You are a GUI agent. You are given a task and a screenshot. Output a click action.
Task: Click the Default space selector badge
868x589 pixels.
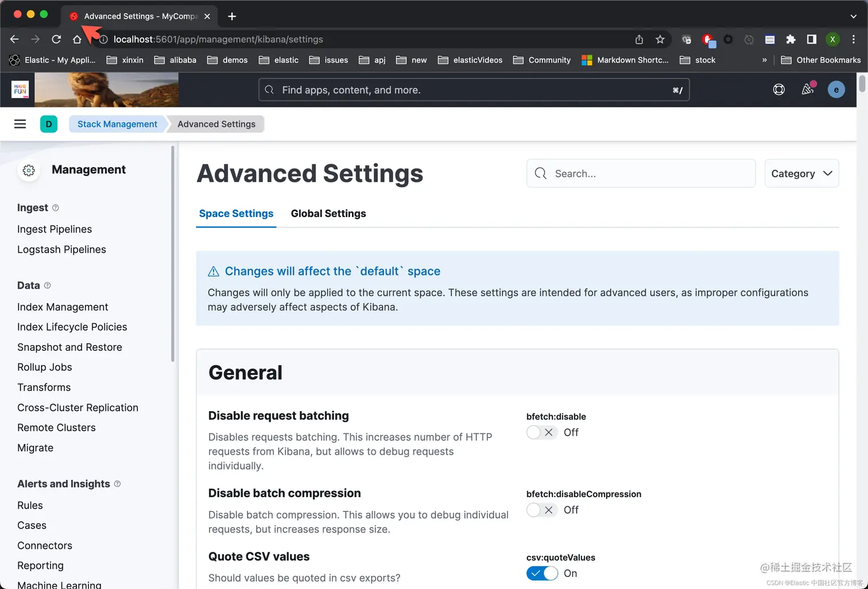tap(49, 124)
